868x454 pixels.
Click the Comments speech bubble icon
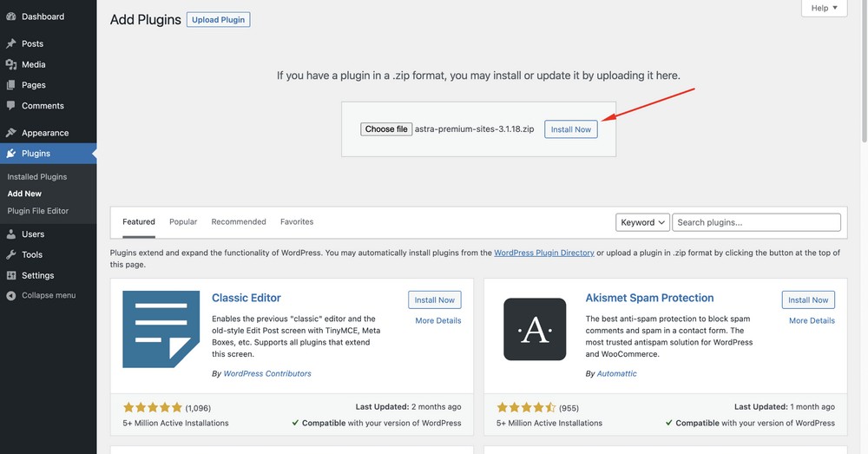[x=11, y=106]
